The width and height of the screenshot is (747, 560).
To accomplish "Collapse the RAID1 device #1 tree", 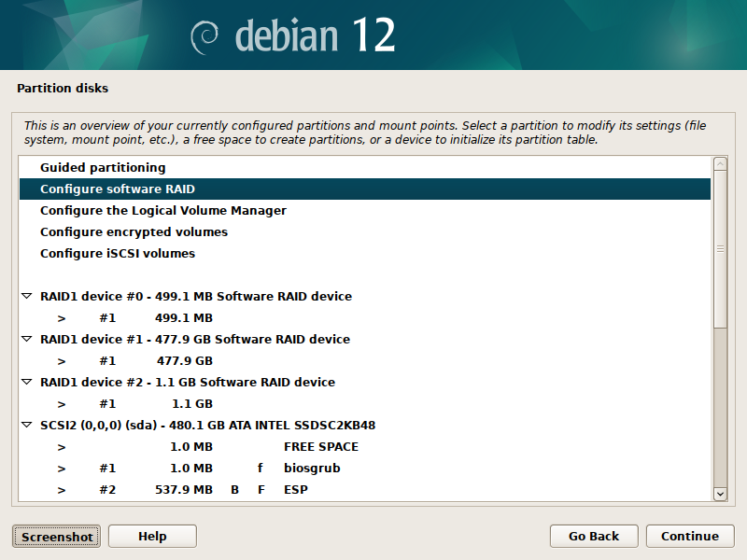I will click(25, 340).
